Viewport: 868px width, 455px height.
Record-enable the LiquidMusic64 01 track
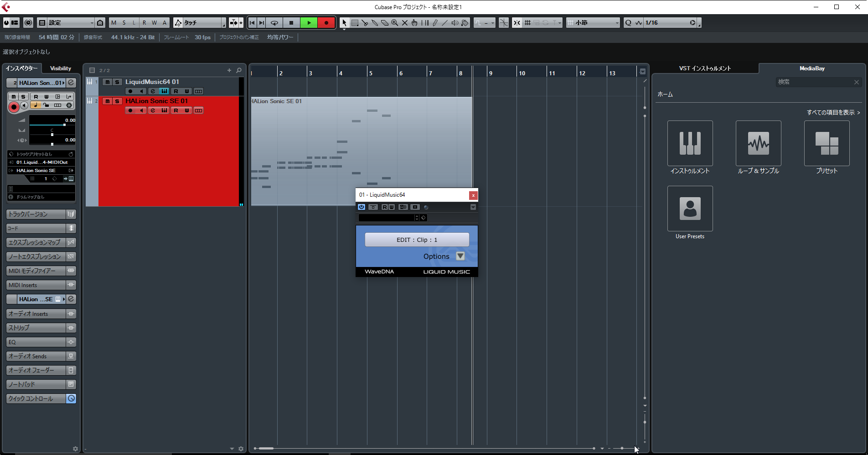tap(130, 91)
